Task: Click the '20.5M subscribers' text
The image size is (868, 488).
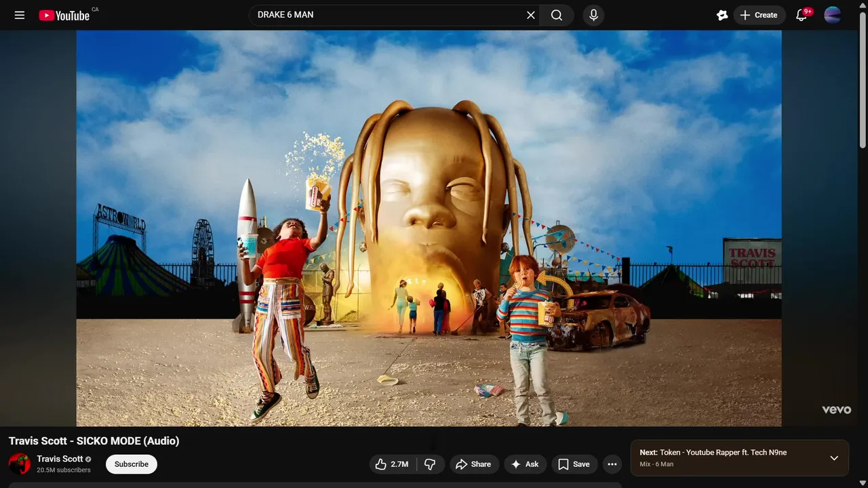Action: click(x=64, y=470)
